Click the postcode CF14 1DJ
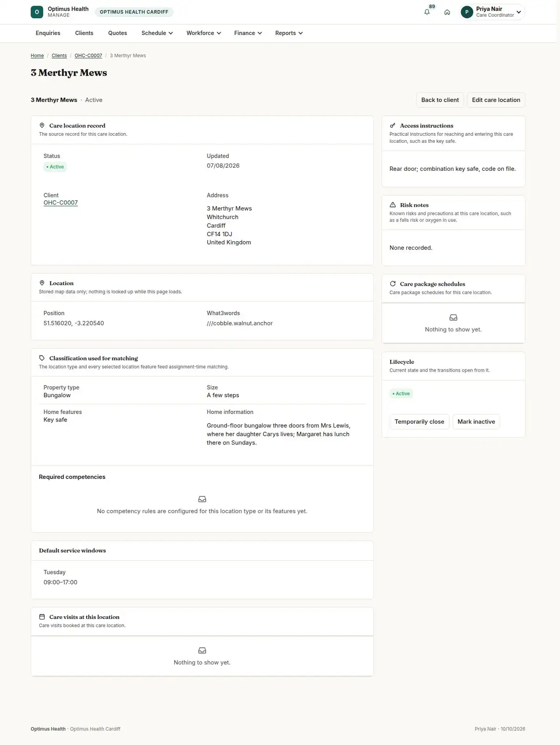This screenshot has height=745, width=560. click(219, 234)
